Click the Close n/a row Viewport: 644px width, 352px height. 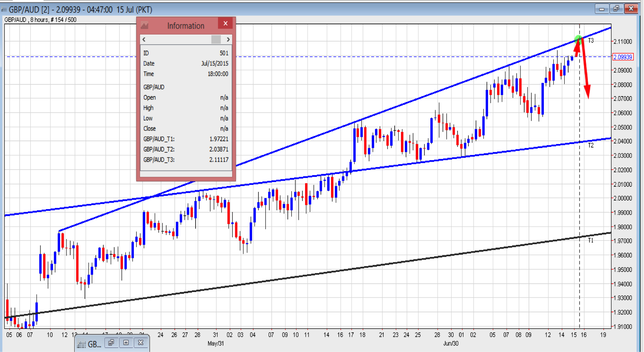(186, 129)
